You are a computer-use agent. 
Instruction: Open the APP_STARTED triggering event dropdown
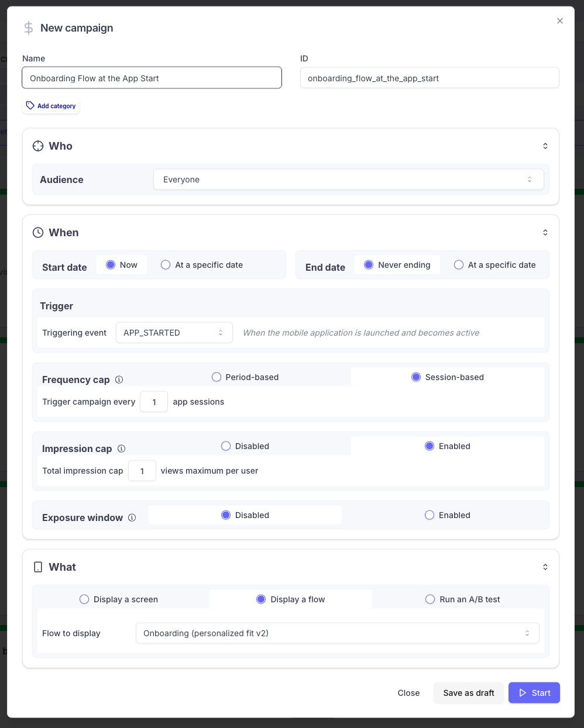click(x=174, y=333)
